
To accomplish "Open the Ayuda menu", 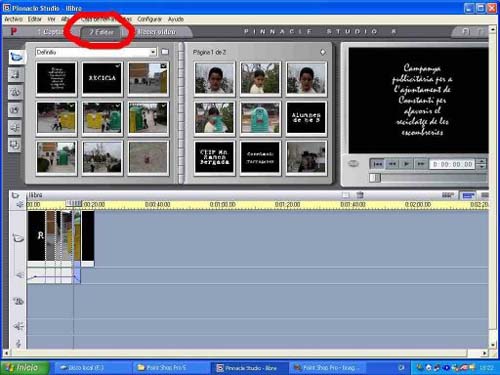I will tap(176, 19).
